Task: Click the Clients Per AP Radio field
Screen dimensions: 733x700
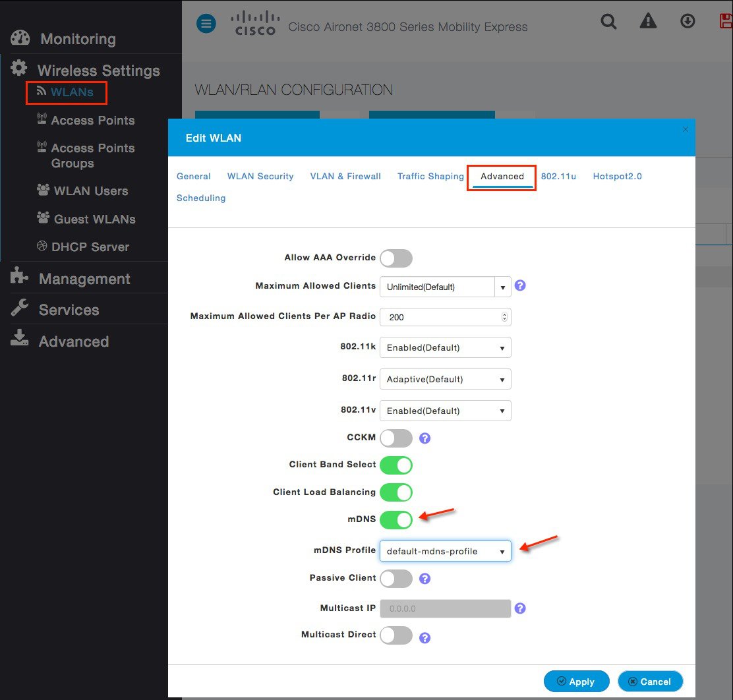Action: point(445,316)
